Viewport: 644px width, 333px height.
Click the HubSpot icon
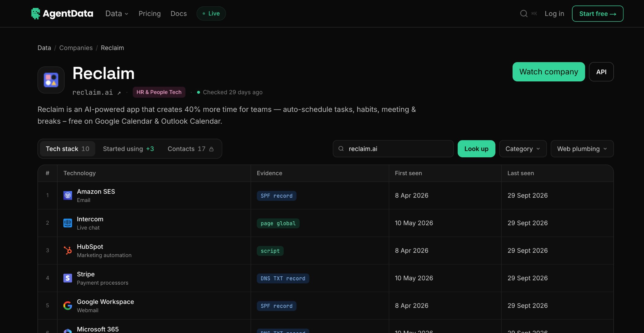[x=68, y=250]
